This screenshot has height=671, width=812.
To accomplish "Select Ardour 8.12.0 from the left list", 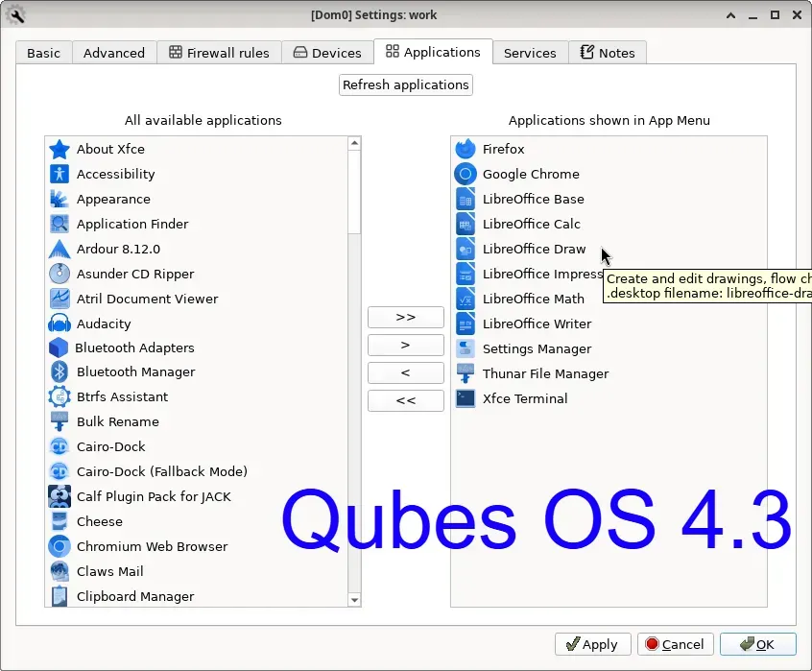I will (117, 249).
